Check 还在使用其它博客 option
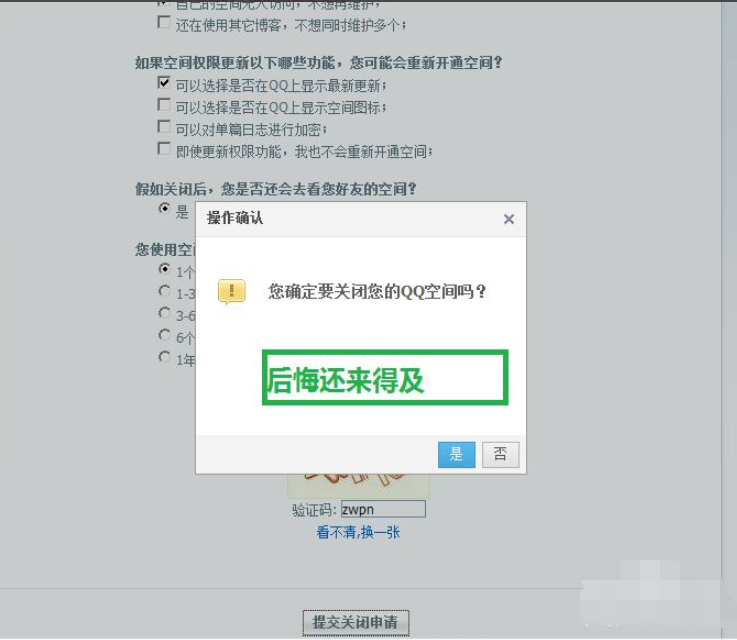737x640 pixels. [164, 23]
